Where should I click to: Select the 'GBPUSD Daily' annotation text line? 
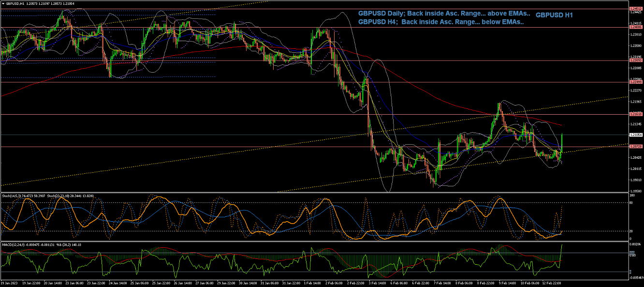444,14
